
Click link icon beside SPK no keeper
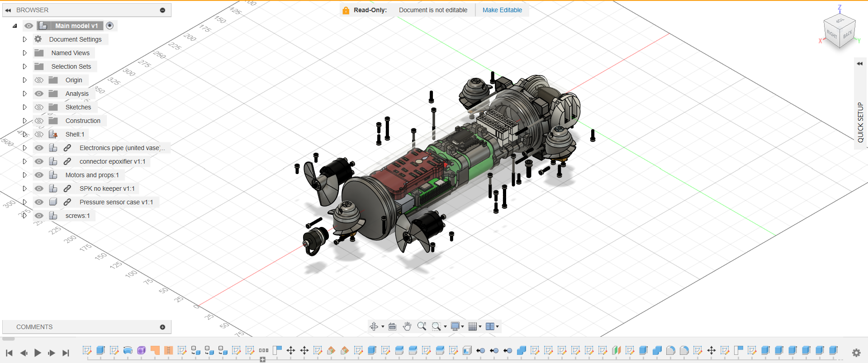pyautogui.click(x=67, y=189)
